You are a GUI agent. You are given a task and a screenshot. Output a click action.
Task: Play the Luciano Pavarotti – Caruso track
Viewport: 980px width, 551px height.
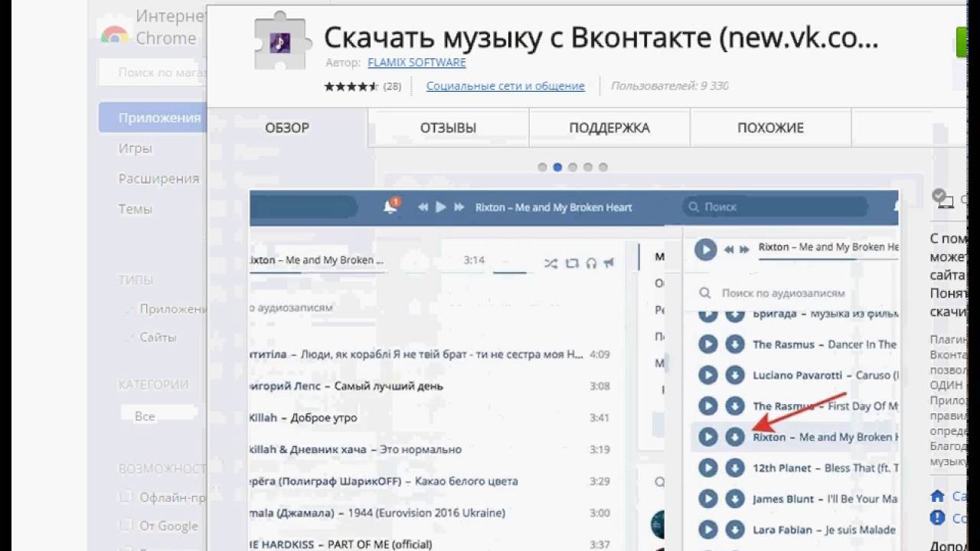[708, 375]
